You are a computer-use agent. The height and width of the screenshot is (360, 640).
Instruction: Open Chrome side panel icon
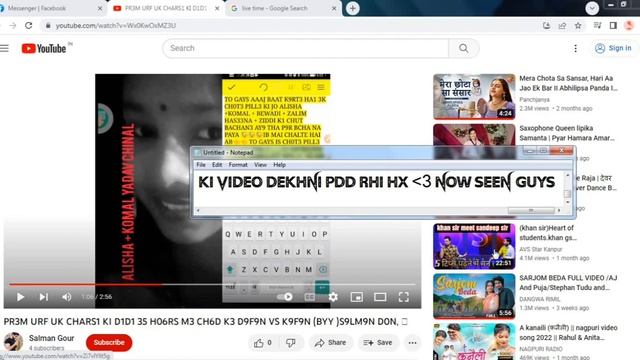(613, 25)
